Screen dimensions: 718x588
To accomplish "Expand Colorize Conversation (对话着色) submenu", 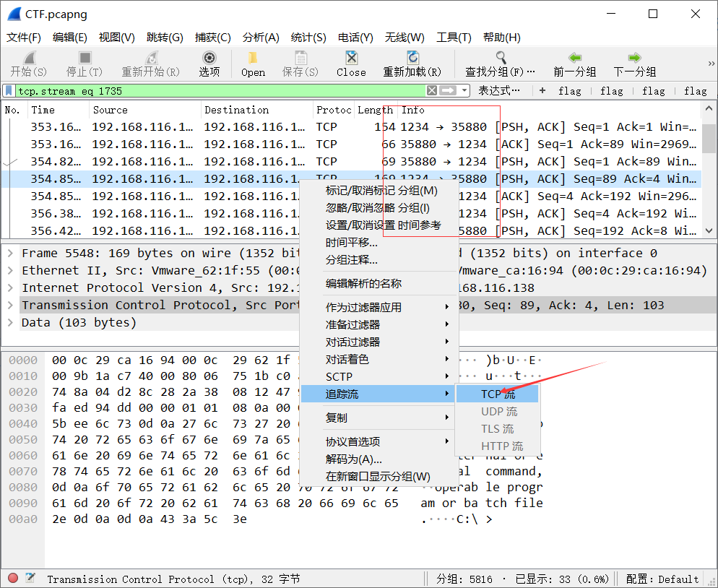I will point(379,360).
